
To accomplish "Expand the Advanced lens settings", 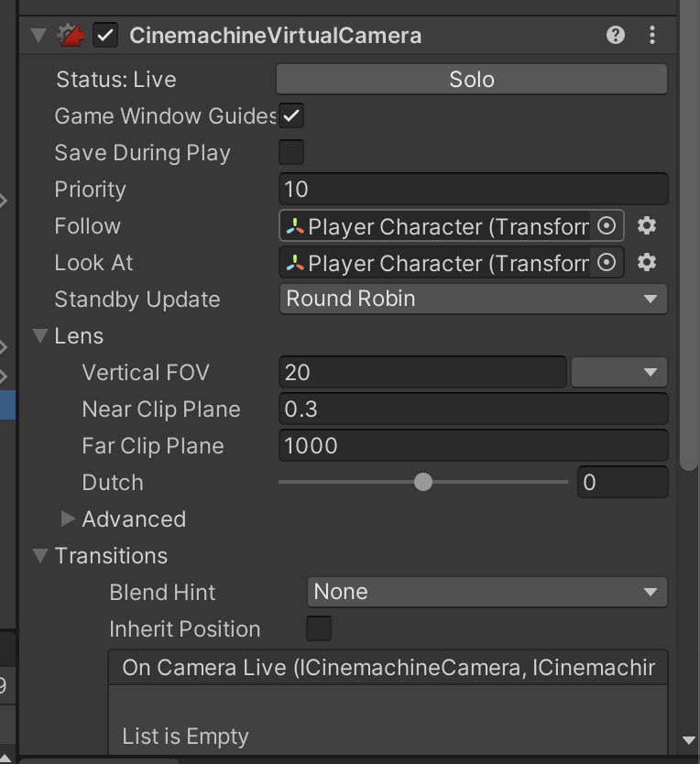I will tap(68, 518).
